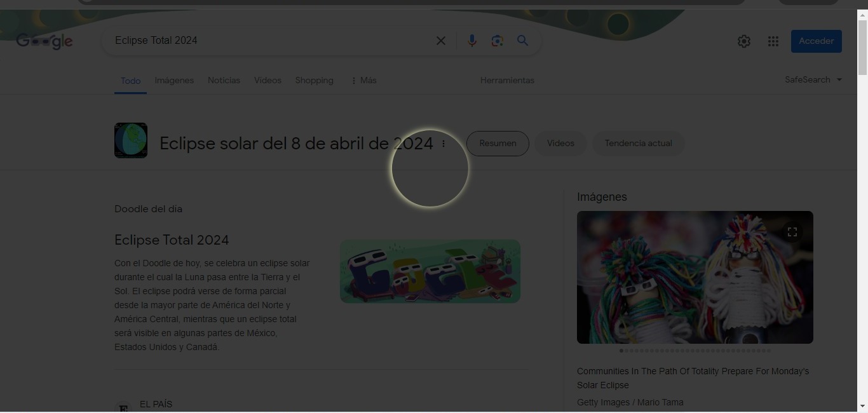The image size is (868, 413).
Task: Open the eclipse title options menu
Action: click(x=444, y=144)
